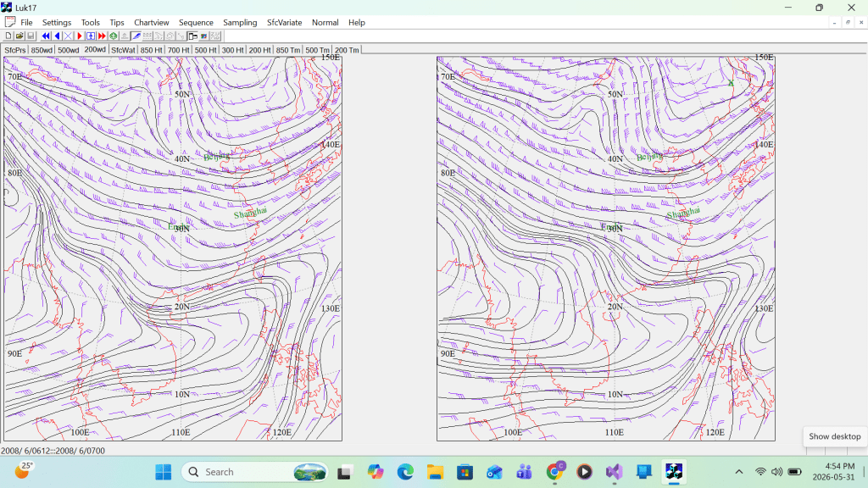Switch to the 850 Ht tab

click(x=151, y=50)
